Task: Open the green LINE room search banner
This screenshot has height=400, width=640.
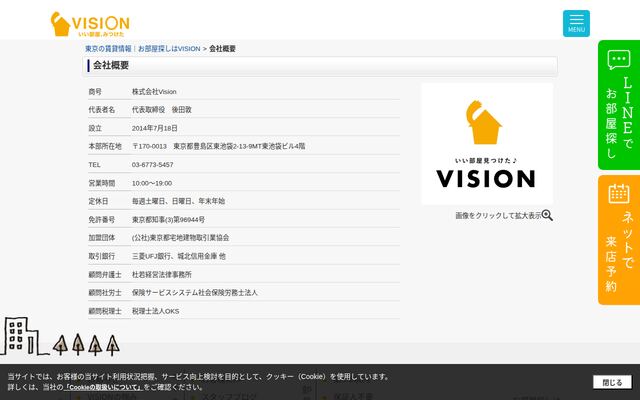Action: tap(619, 105)
